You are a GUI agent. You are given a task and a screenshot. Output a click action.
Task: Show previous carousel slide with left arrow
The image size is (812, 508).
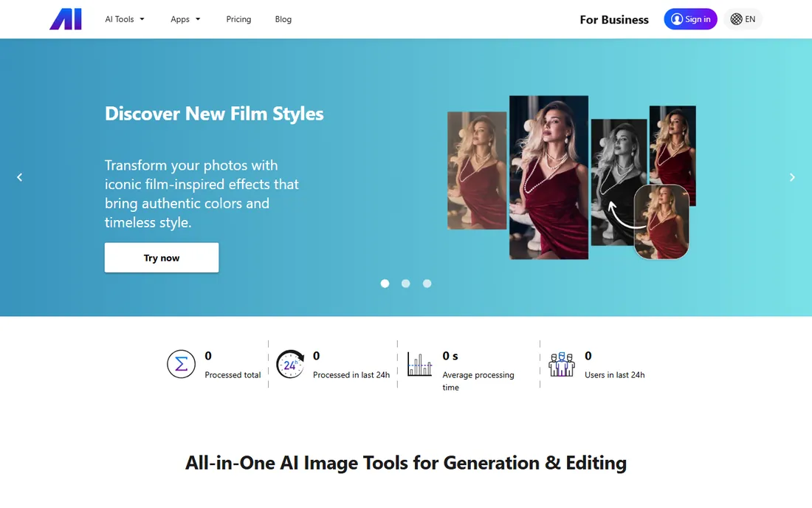(x=20, y=177)
